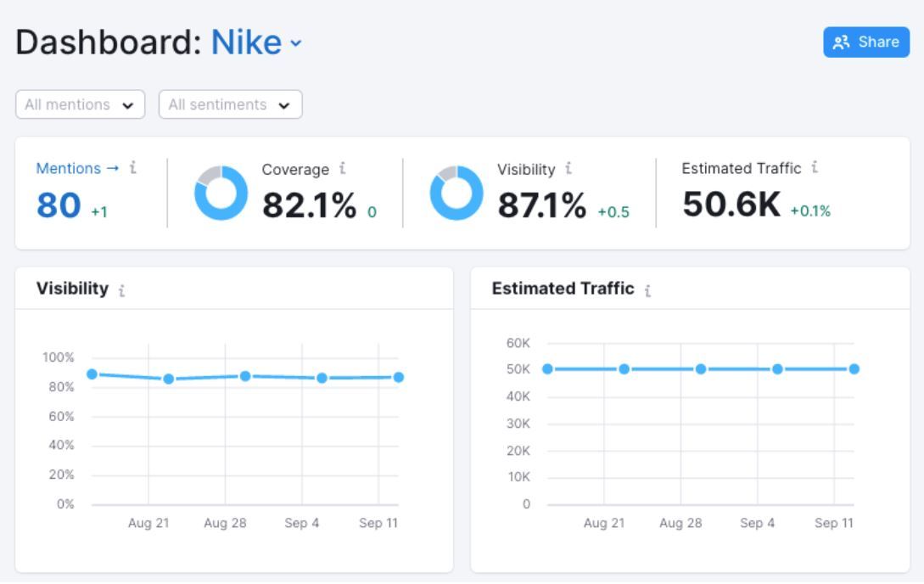Click the Aug 28 point on Estimated Traffic chart
Image resolution: width=924 pixels, height=584 pixels.
pyautogui.click(x=701, y=369)
